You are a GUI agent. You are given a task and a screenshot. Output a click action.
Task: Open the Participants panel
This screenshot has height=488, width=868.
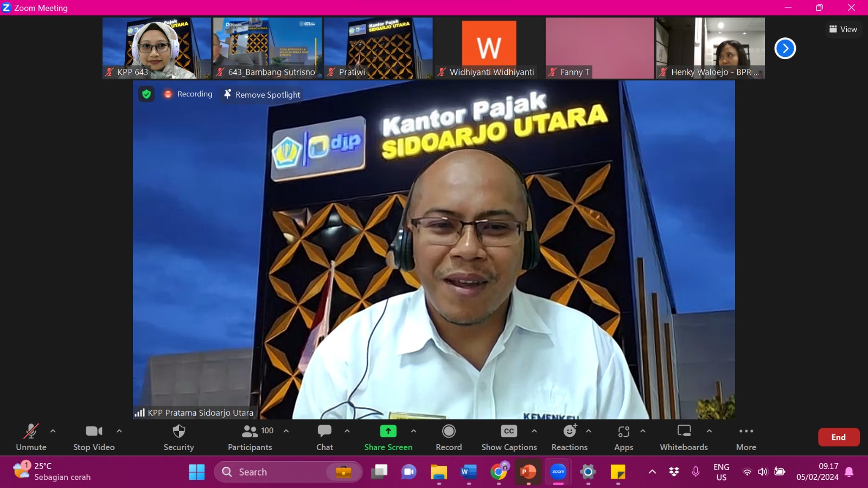[250, 437]
